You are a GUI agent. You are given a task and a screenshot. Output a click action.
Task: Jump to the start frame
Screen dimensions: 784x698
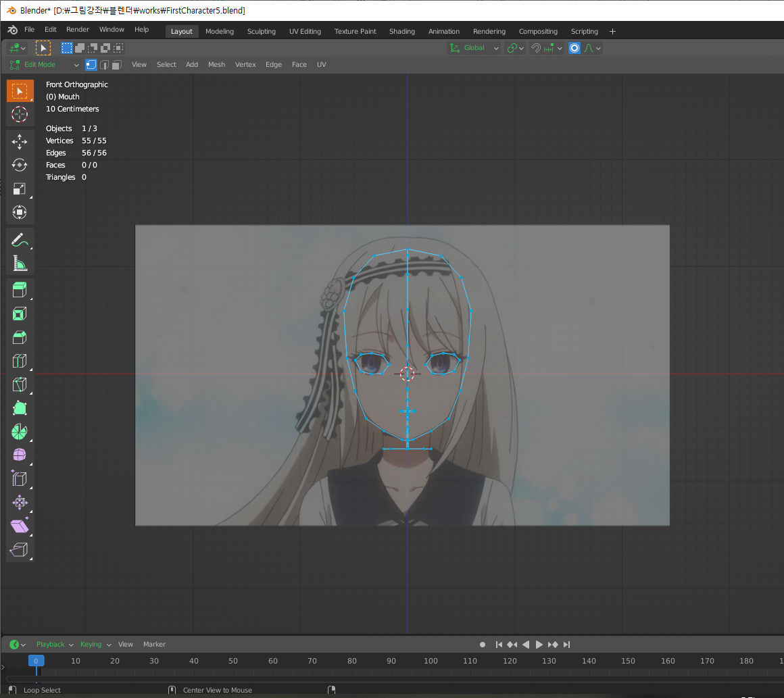[499, 645]
